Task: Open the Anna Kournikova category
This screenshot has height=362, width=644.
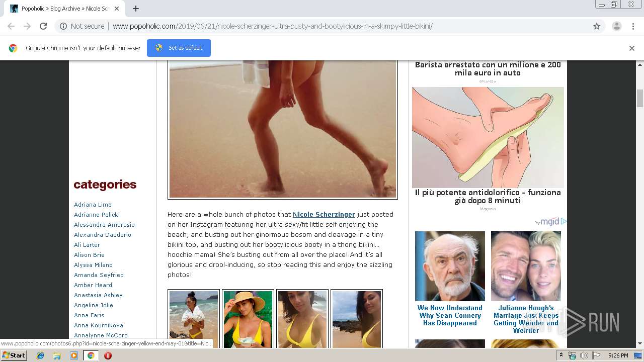Action: pyautogui.click(x=99, y=325)
